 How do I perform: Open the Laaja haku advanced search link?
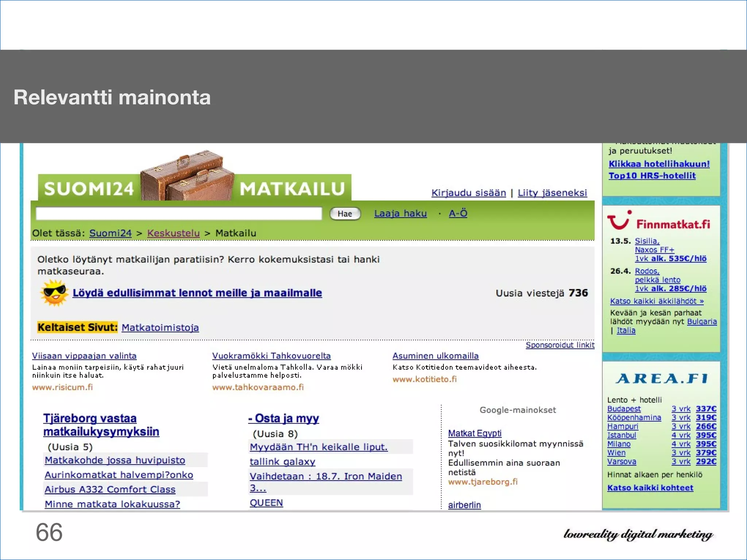(x=400, y=213)
